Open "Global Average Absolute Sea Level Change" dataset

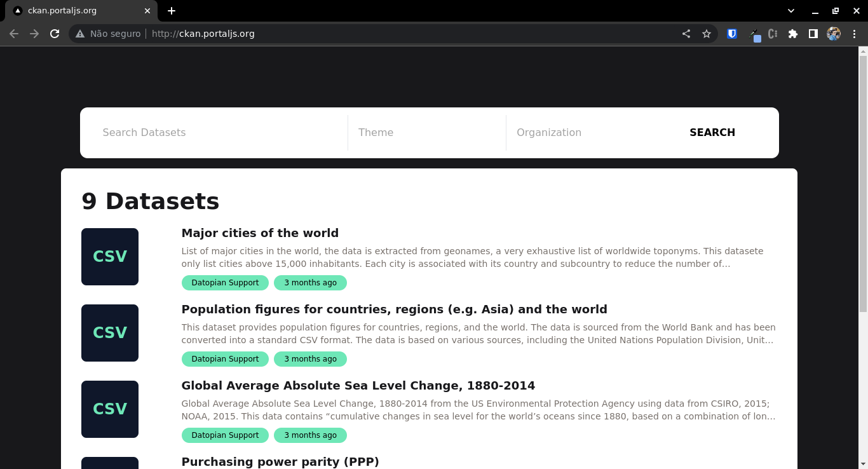(x=358, y=386)
